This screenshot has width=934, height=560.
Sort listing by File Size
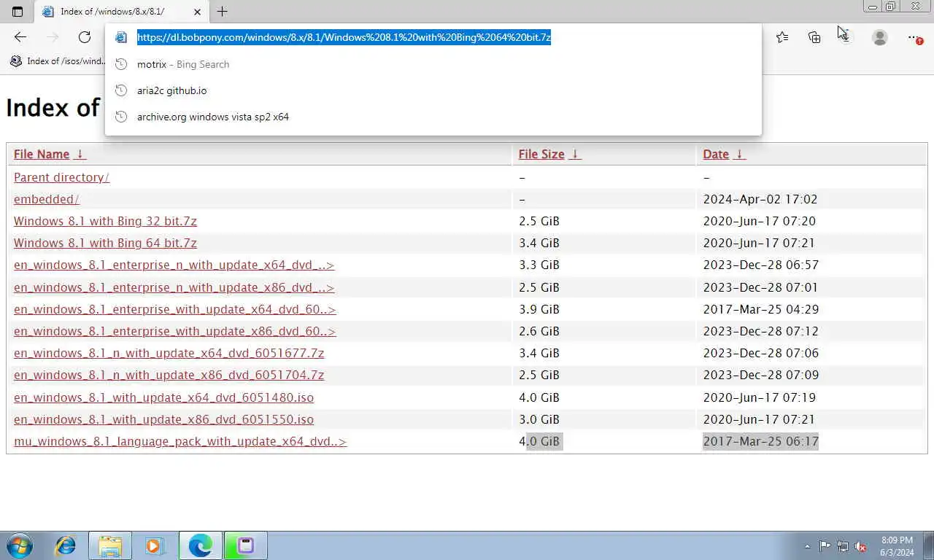click(541, 154)
